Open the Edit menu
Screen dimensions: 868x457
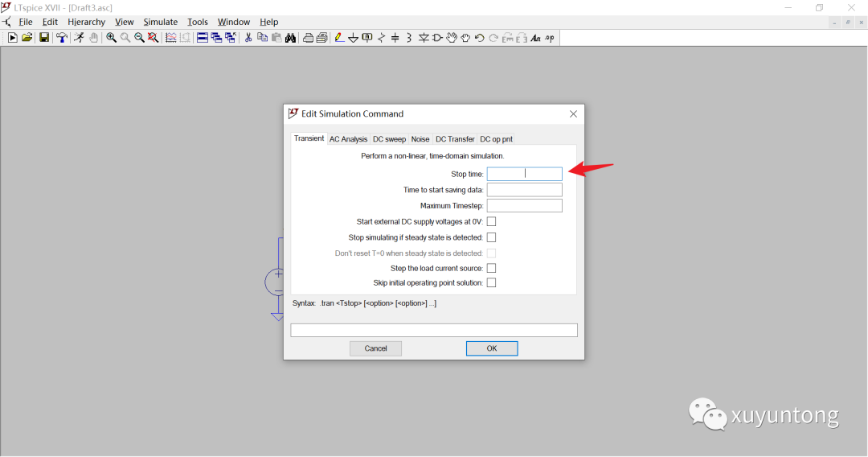50,22
